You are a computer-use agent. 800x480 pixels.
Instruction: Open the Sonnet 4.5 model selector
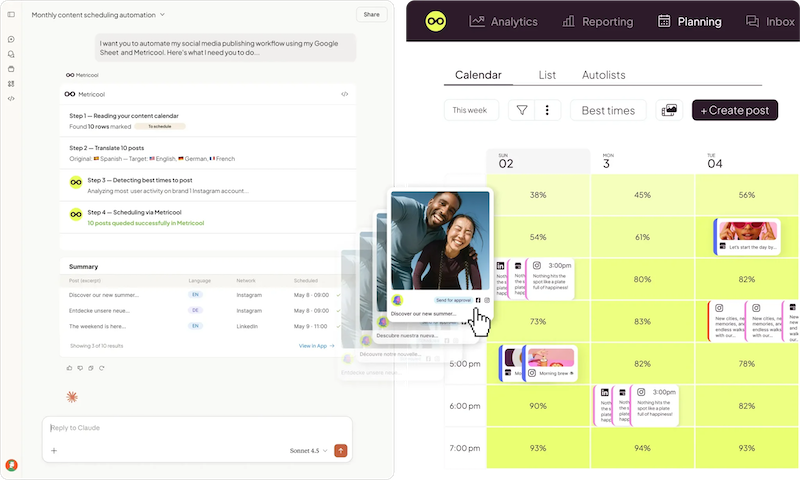(x=308, y=451)
